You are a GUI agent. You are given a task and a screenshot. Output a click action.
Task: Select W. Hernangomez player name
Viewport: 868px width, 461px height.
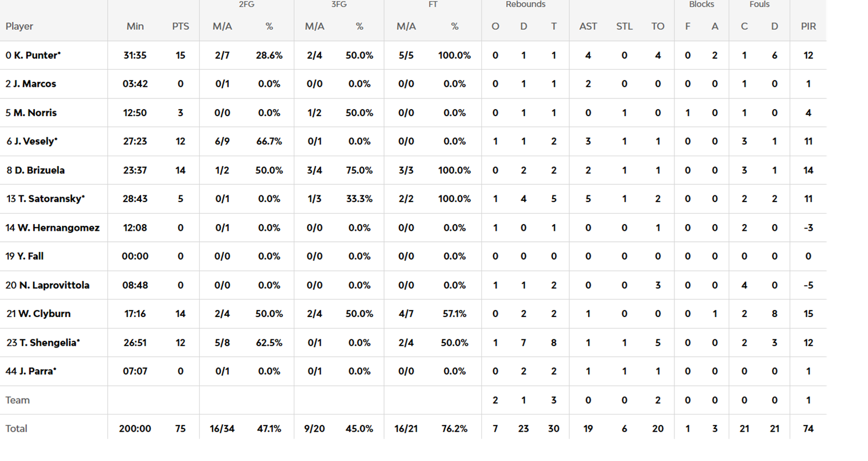(x=58, y=227)
